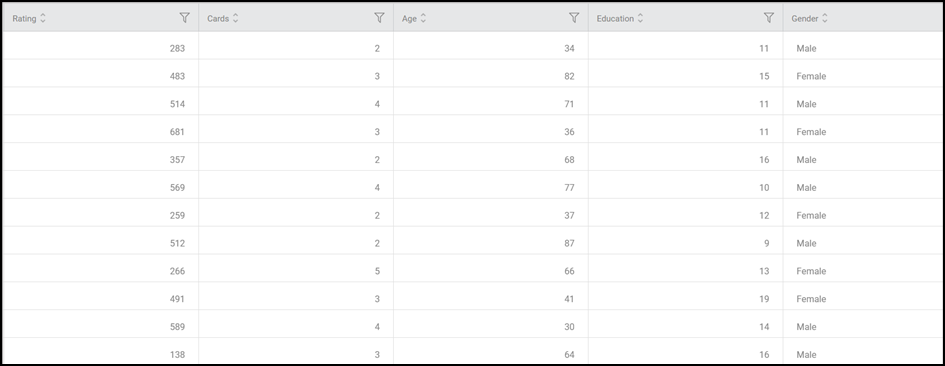Toggle sort arrows on Rating column
The image size is (945, 366).
point(43,19)
